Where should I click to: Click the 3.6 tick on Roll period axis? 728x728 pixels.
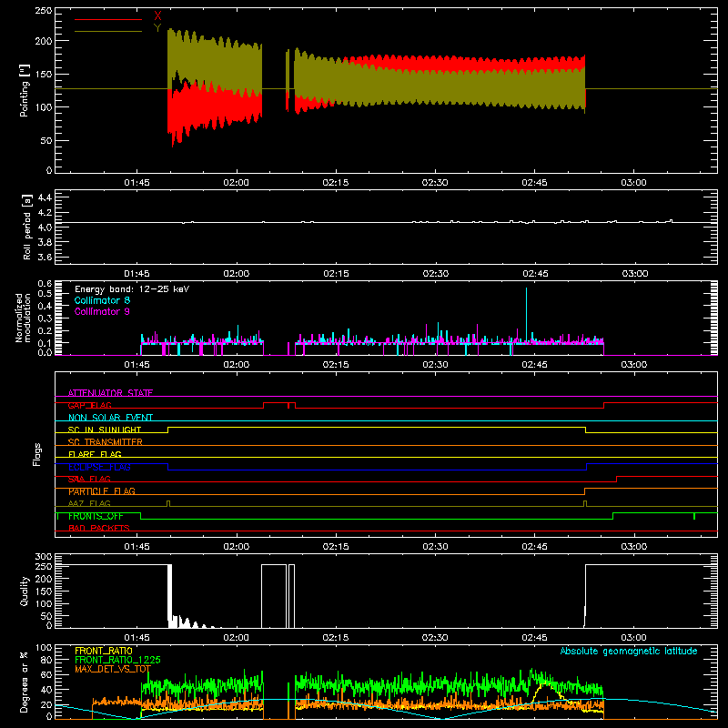[45, 258]
